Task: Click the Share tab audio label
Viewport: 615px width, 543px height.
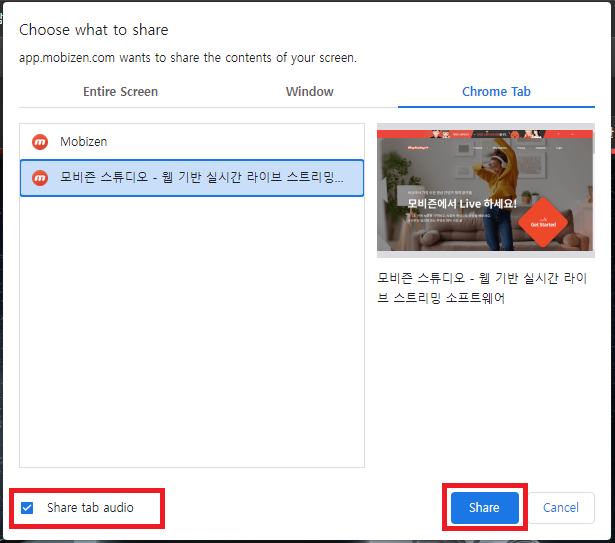Action: (x=90, y=508)
